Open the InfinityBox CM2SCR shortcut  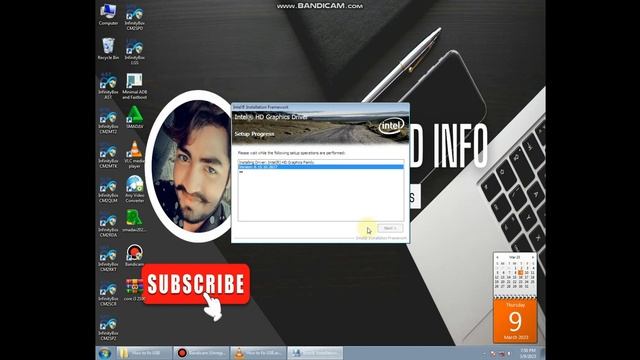[108, 293]
